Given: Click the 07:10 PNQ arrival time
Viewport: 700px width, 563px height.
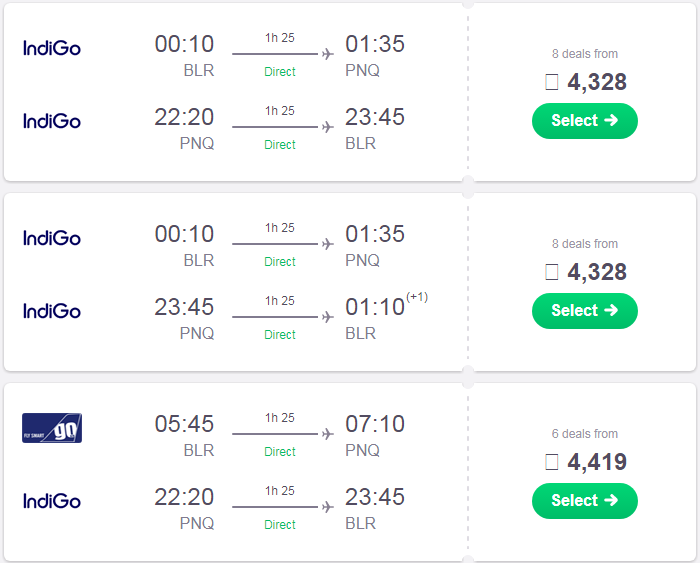Looking at the screenshot, I should coord(375,424).
